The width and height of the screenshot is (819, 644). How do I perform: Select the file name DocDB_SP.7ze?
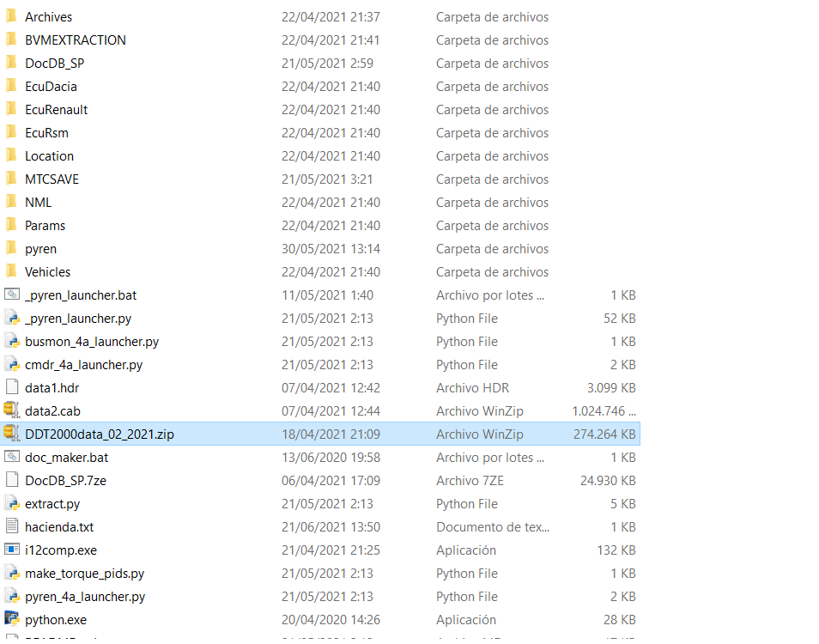click(66, 481)
